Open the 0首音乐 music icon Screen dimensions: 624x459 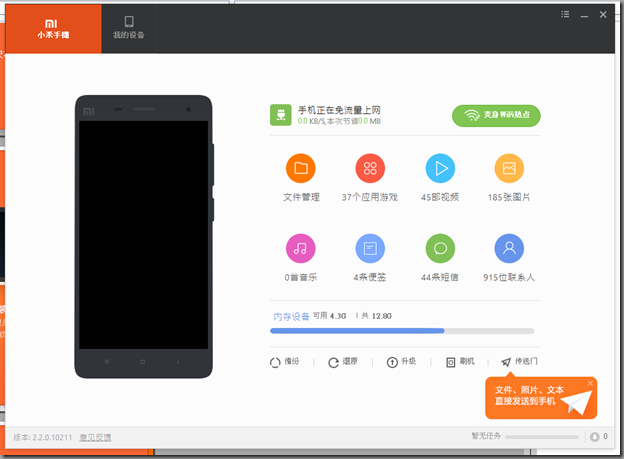click(x=300, y=248)
